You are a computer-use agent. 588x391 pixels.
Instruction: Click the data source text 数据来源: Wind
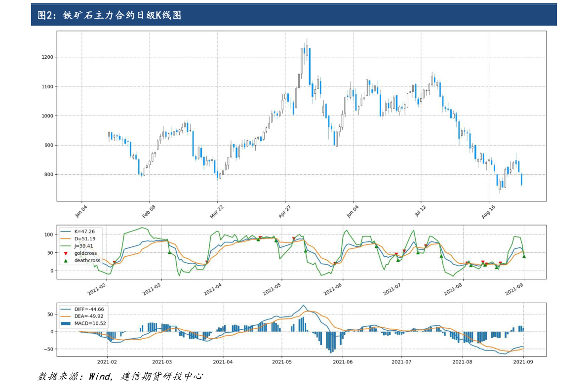(75, 376)
